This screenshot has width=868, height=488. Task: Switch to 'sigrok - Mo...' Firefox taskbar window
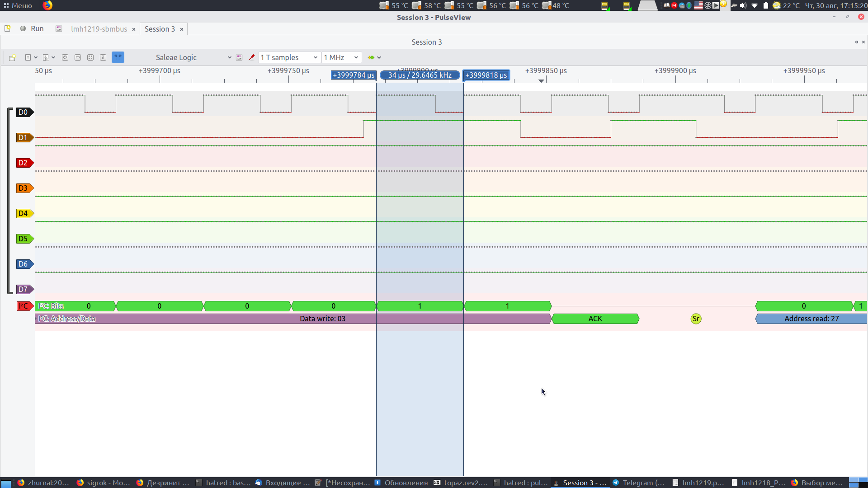[104, 483]
